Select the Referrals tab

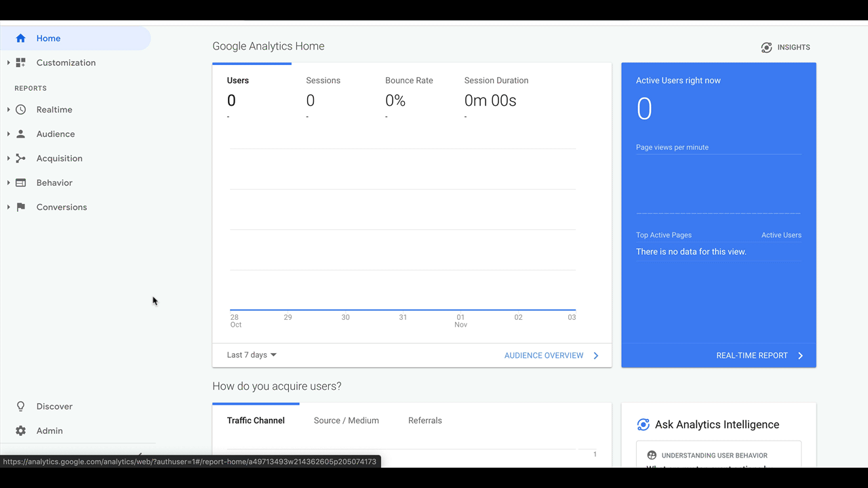click(425, 420)
